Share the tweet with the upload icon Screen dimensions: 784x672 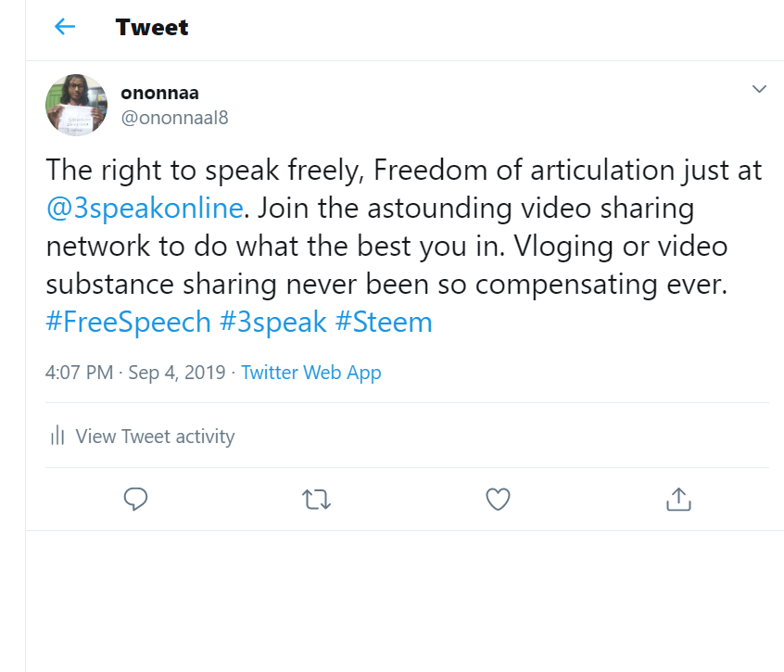tap(678, 499)
